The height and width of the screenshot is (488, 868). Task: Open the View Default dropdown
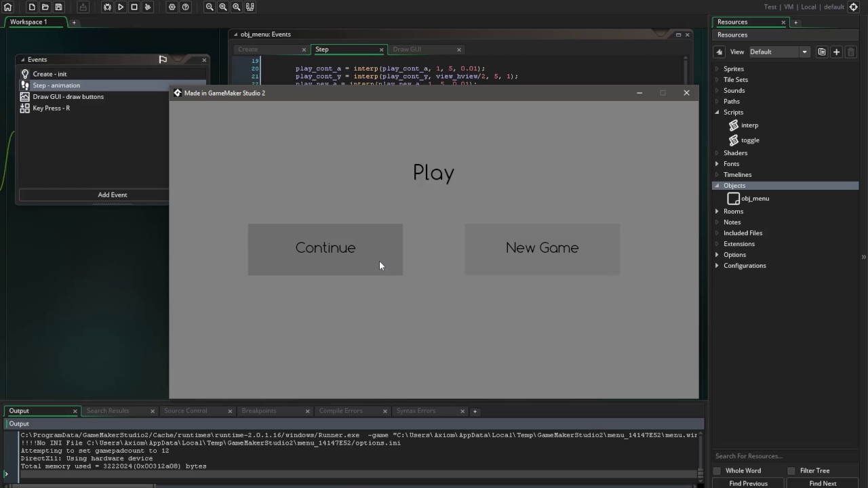click(x=778, y=52)
